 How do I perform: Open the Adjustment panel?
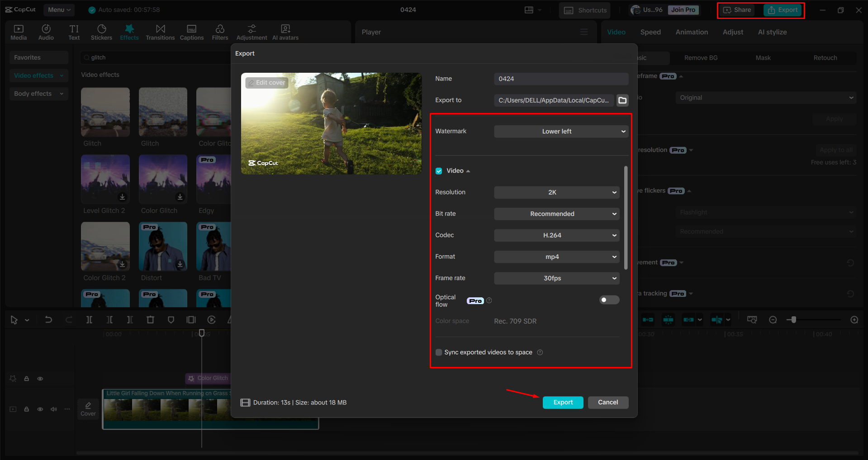pyautogui.click(x=251, y=33)
